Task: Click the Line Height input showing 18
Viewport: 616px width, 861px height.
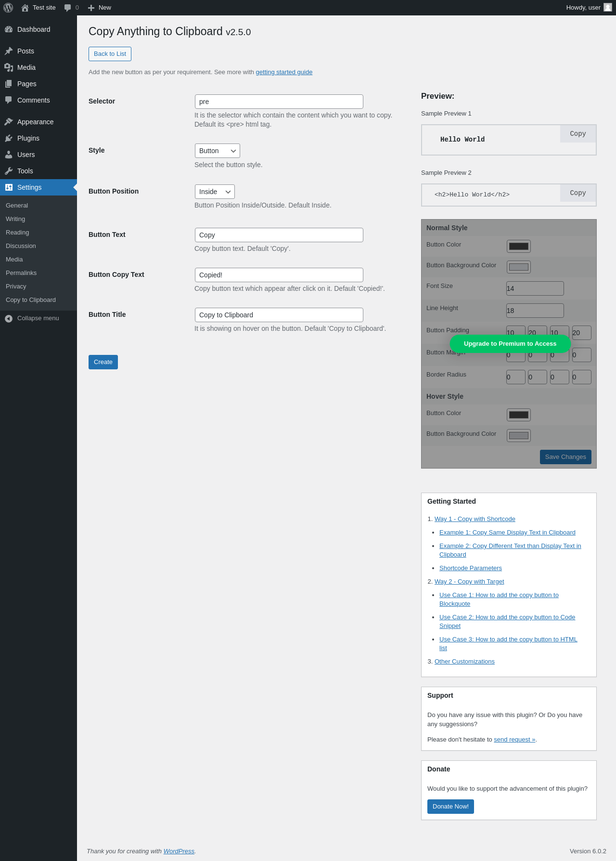Action: click(x=535, y=311)
